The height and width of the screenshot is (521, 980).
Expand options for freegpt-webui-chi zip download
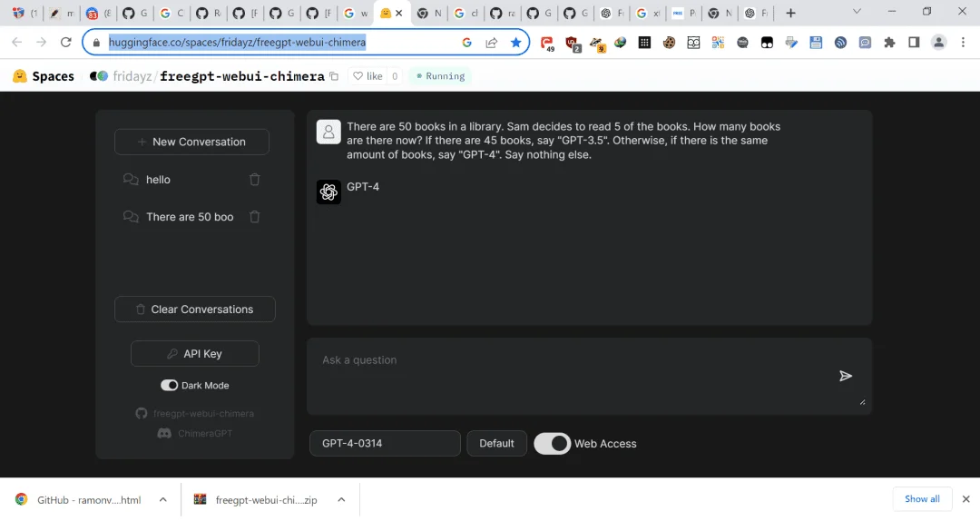point(341,500)
